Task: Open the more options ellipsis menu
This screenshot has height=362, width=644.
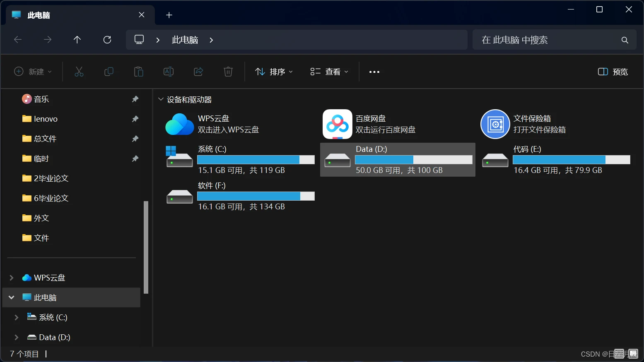Action: (374, 72)
